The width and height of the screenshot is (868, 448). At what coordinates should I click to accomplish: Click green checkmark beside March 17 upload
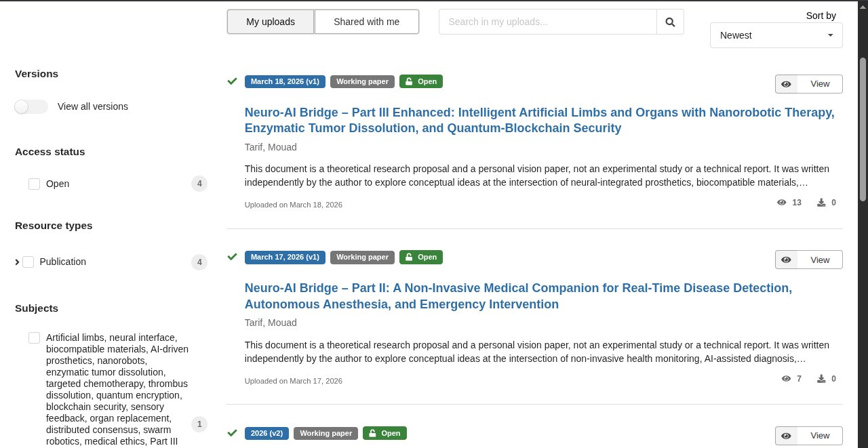click(232, 257)
